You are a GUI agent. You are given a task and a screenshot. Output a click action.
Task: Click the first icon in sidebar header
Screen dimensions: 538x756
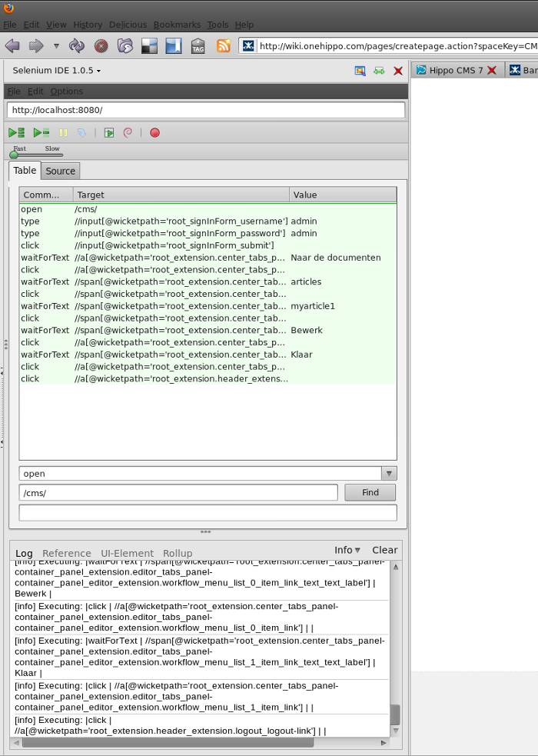click(x=360, y=71)
